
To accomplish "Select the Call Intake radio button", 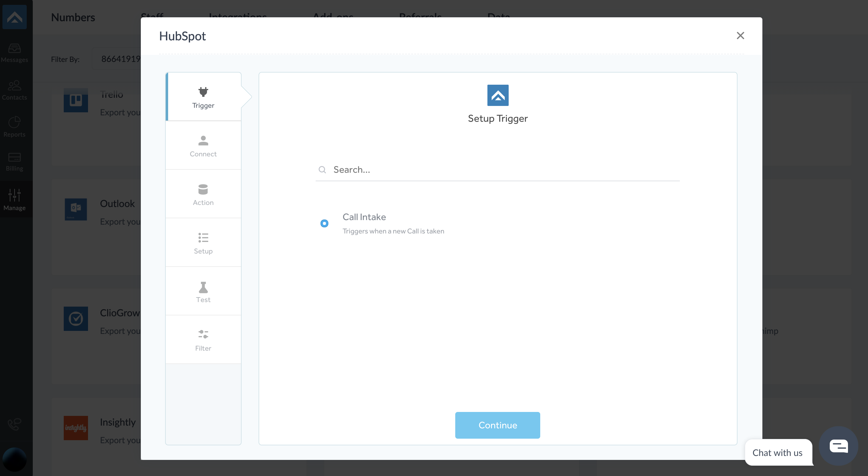I will 325,223.
